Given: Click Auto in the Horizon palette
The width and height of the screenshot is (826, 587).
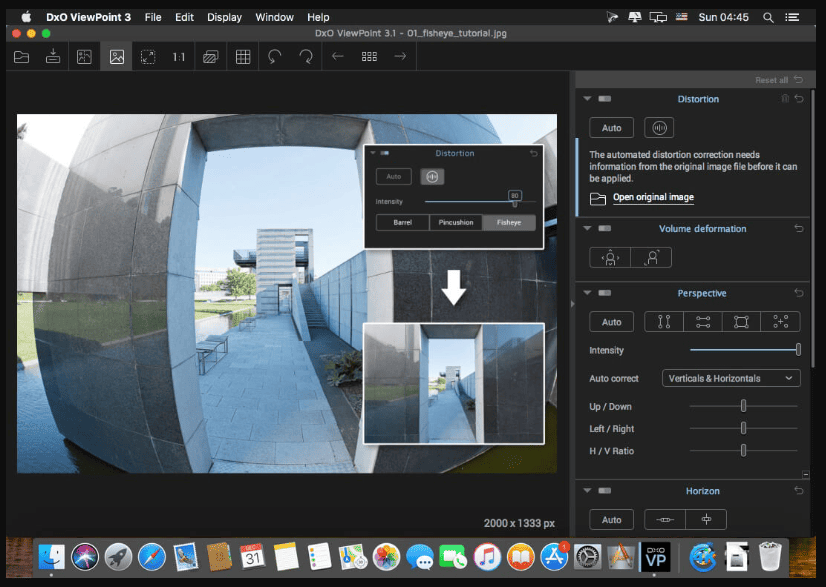Looking at the screenshot, I should coord(612,520).
